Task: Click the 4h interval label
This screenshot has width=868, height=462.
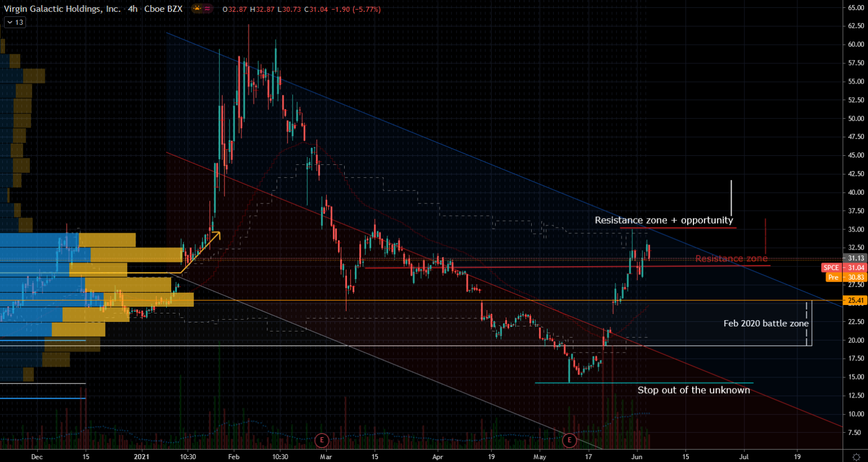Action: pyautogui.click(x=133, y=9)
